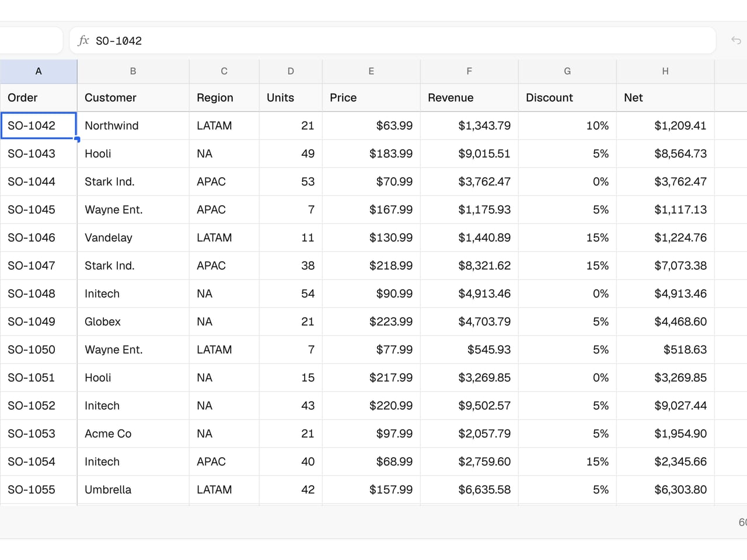
Task: Click the $7,073.38 net cell
Action: tap(665, 265)
